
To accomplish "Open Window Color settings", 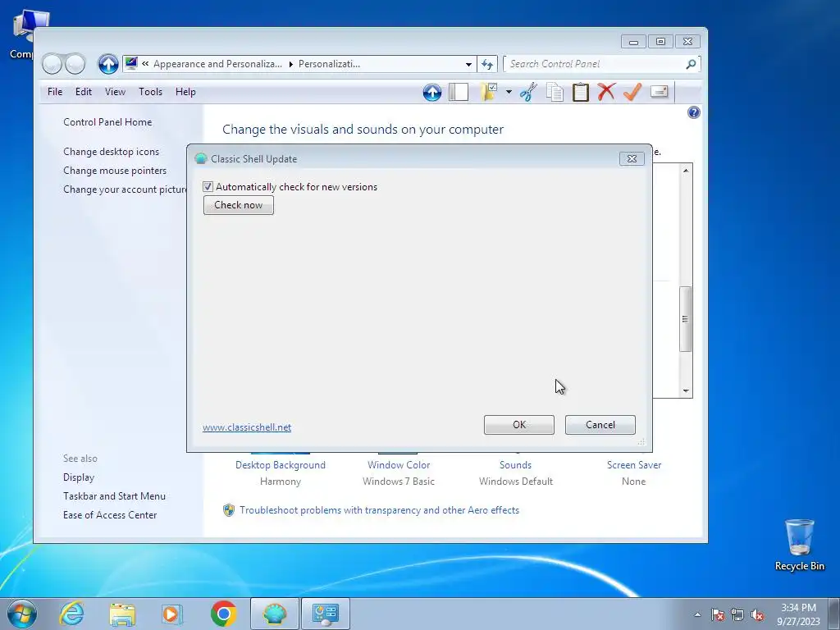I will coord(399,465).
